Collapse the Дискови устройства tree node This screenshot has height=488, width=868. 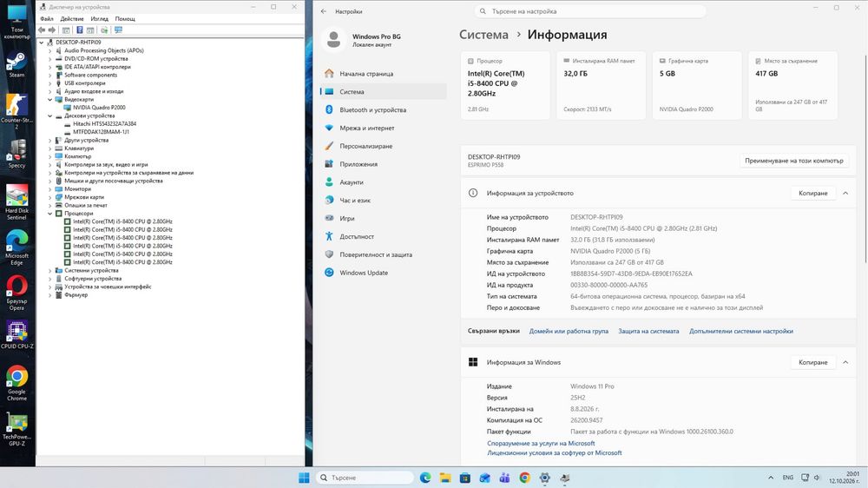point(49,116)
